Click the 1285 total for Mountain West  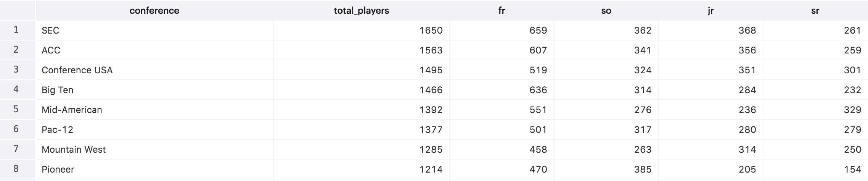[x=361, y=149]
